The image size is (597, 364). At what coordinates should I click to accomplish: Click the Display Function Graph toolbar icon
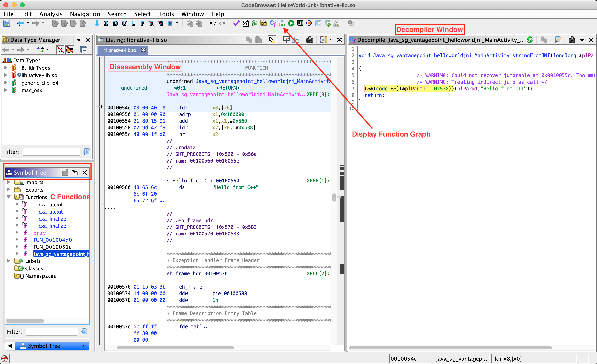pos(282,23)
